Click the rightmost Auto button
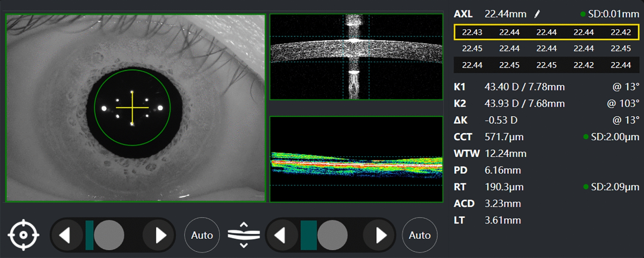Viewport: 644px width, 258px height. 420,235
